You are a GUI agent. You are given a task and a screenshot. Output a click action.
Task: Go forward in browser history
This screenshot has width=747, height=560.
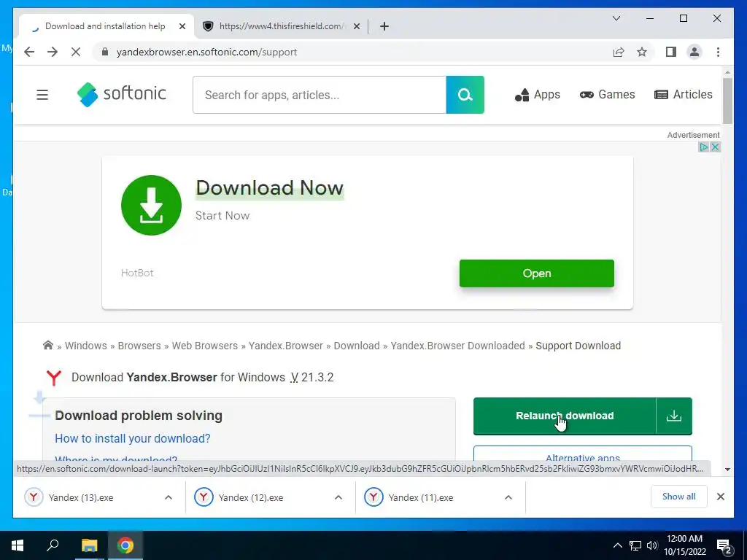click(x=53, y=52)
